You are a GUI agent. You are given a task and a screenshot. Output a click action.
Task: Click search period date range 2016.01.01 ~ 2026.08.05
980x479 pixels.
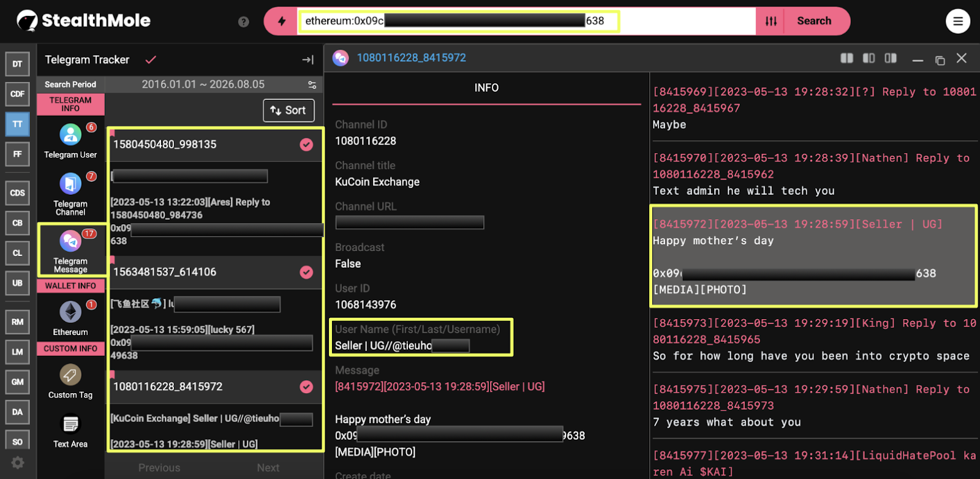203,85
